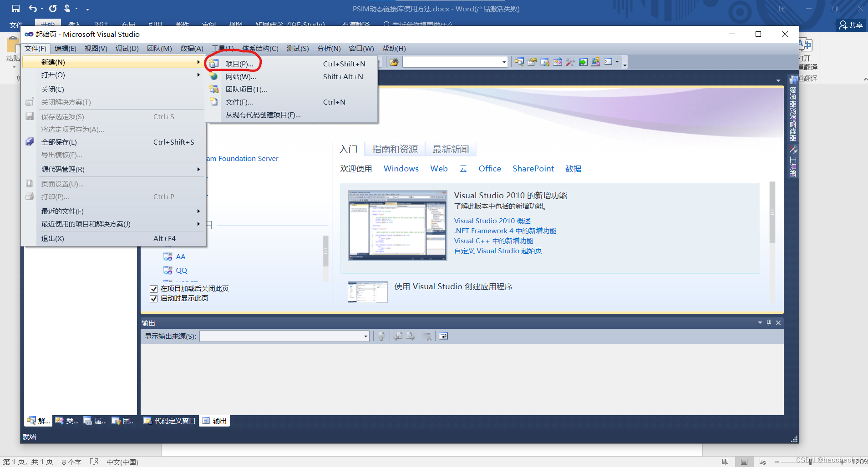Open 自定义 Visual Studio 起始页 link

pyautogui.click(x=498, y=251)
